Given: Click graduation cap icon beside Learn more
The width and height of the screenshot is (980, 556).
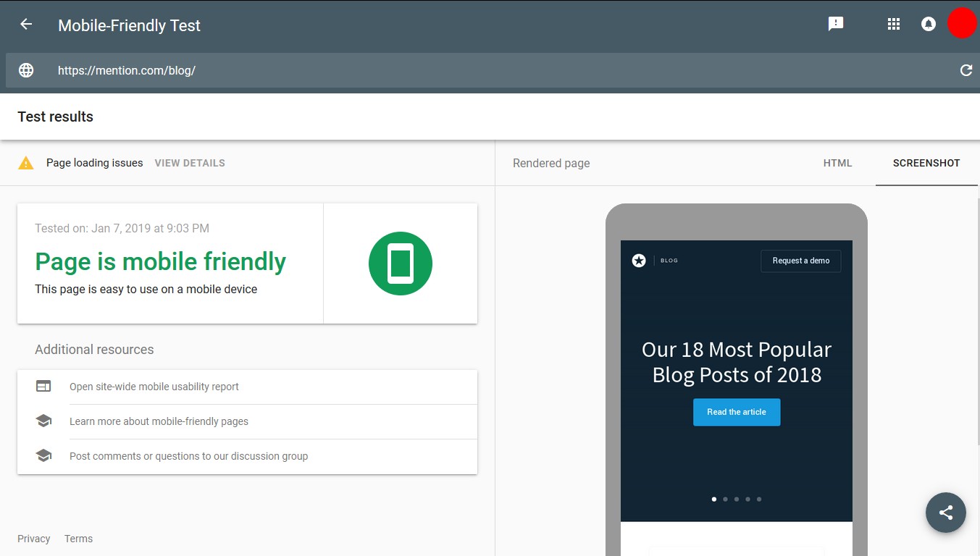Looking at the screenshot, I should click(x=43, y=421).
